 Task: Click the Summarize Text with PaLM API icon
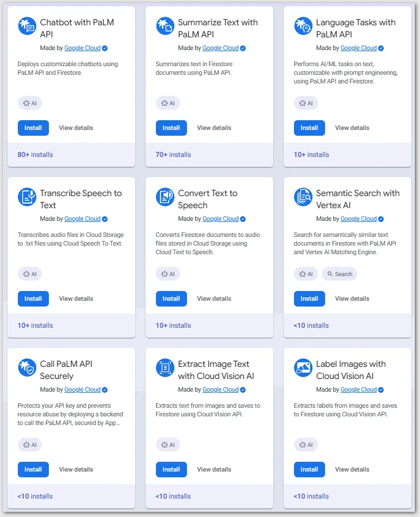[x=165, y=26]
